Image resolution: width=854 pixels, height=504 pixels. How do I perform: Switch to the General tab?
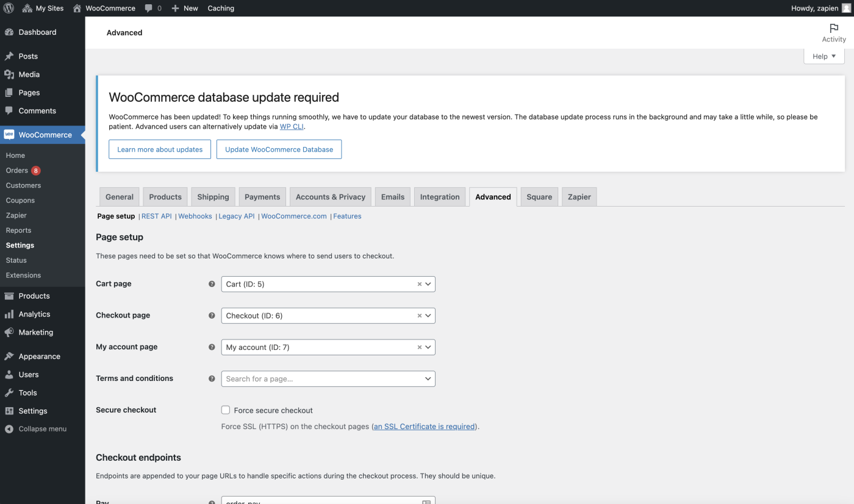coord(120,197)
